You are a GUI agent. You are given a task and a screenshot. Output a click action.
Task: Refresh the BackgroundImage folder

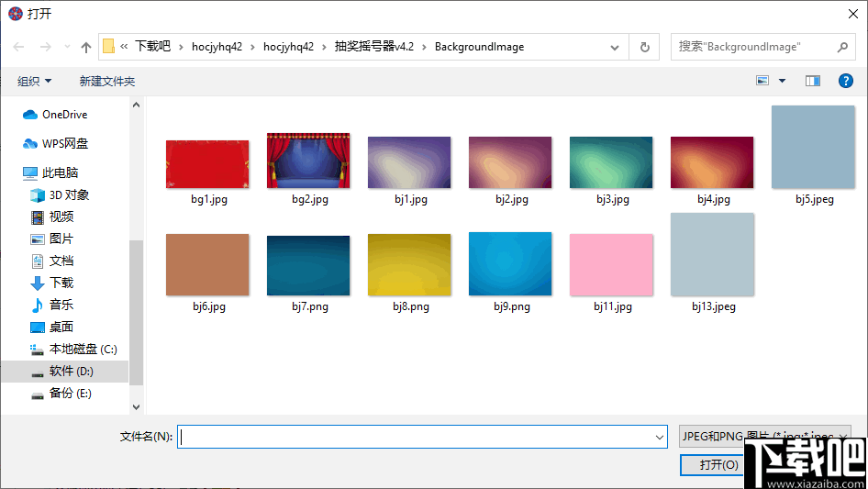point(644,47)
